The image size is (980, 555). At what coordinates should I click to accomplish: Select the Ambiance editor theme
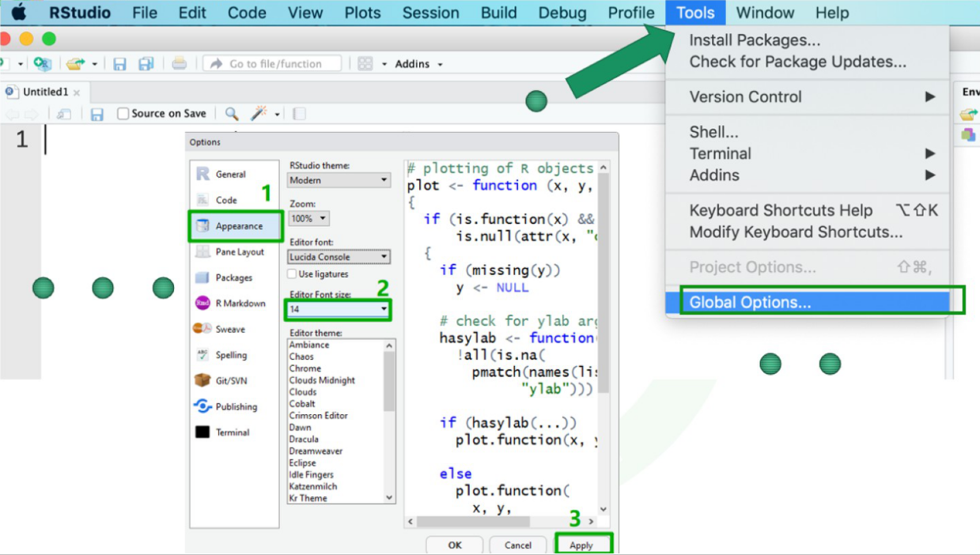coord(309,345)
